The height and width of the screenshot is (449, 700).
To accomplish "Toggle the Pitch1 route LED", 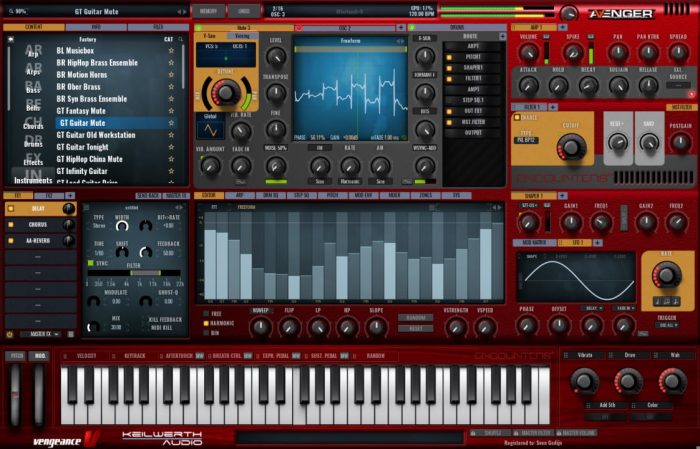I will pyautogui.click(x=449, y=57).
